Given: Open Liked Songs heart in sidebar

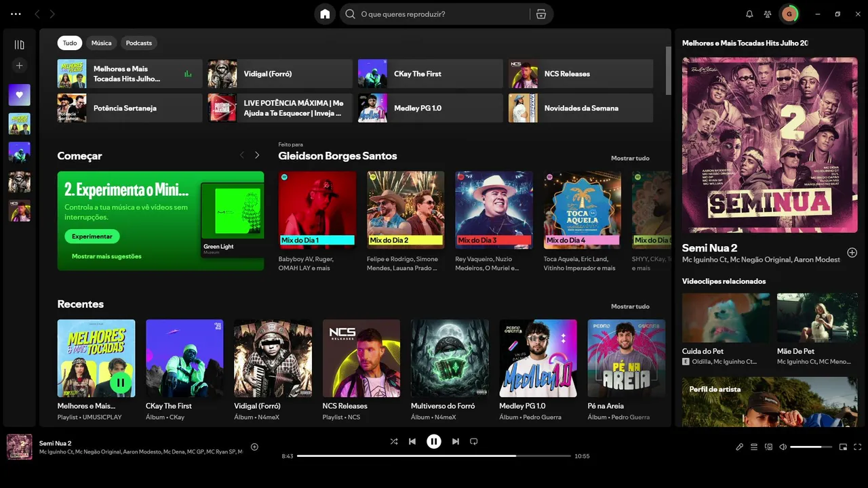Looking at the screenshot, I should point(19,95).
